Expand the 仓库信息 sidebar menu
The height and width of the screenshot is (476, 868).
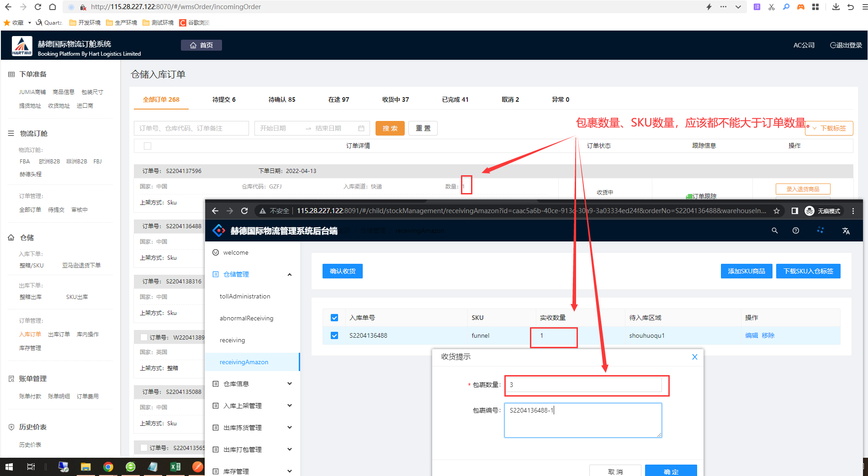289,384
